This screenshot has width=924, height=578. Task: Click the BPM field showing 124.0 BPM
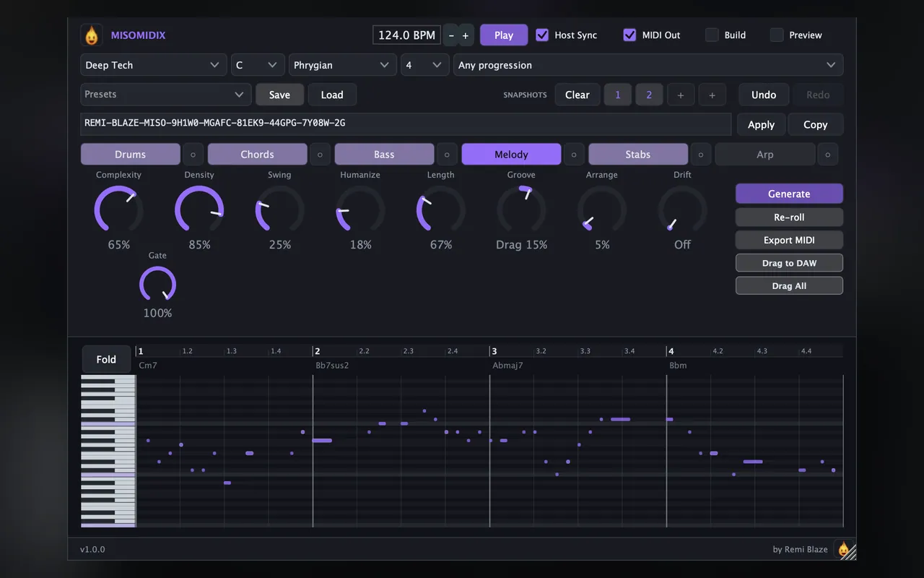[407, 35]
